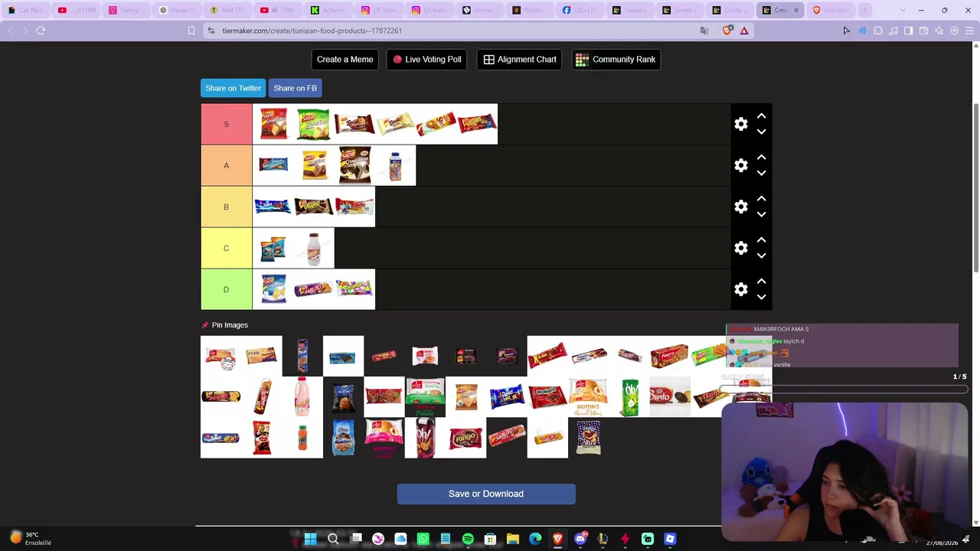Viewport: 980px width, 551px height.
Task: Open settings gear for tier B
Action: coord(740,207)
